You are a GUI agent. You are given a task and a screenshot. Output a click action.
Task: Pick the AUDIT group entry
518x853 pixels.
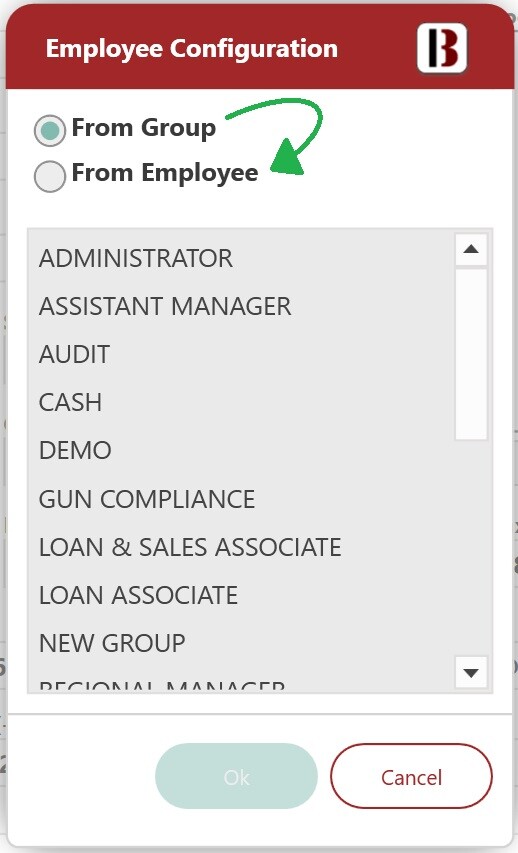(242, 354)
